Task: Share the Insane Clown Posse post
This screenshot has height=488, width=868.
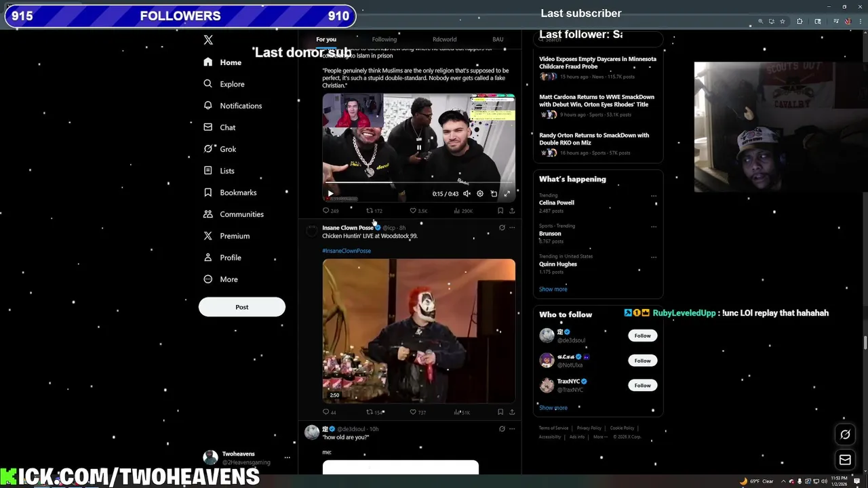Action: click(512, 412)
